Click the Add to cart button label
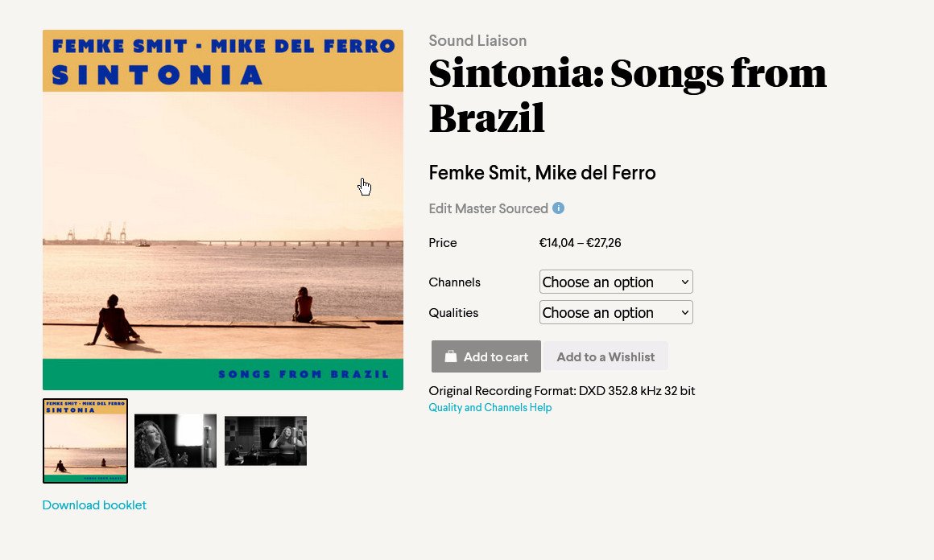The height and width of the screenshot is (560, 934). coord(496,357)
